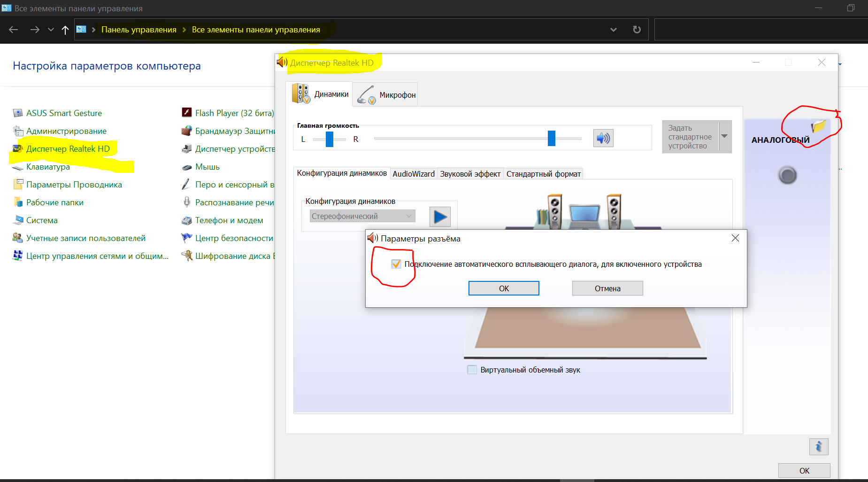Click the mute speaker volume button

tap(603, 138)
